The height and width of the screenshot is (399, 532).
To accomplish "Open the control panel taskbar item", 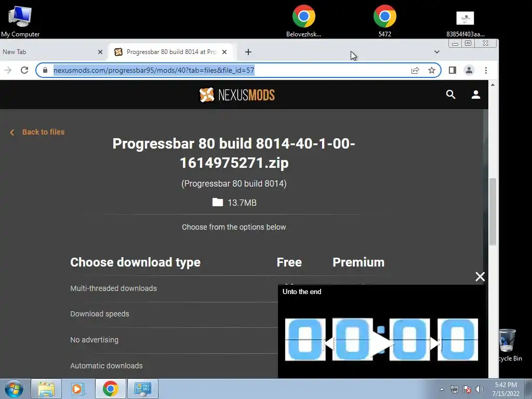I will [142, 389].
